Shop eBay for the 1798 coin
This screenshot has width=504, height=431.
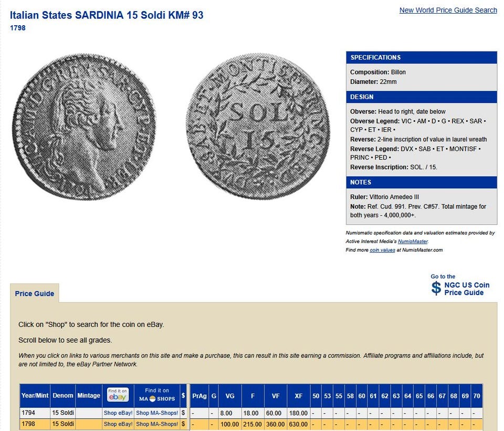118,424
